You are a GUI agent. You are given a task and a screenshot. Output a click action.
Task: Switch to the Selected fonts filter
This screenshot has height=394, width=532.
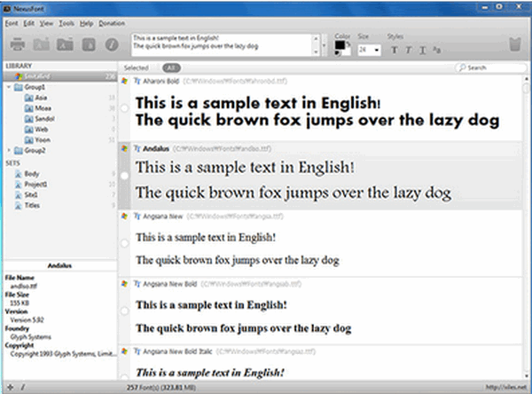[x=137, y=67]
